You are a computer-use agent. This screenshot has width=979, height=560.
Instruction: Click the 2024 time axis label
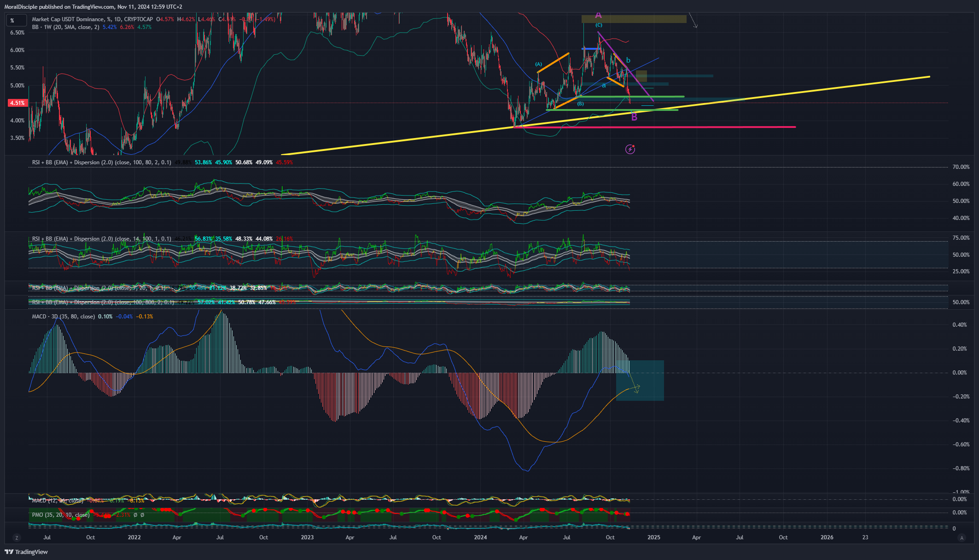pyautogui.click(x=480, y=537)
